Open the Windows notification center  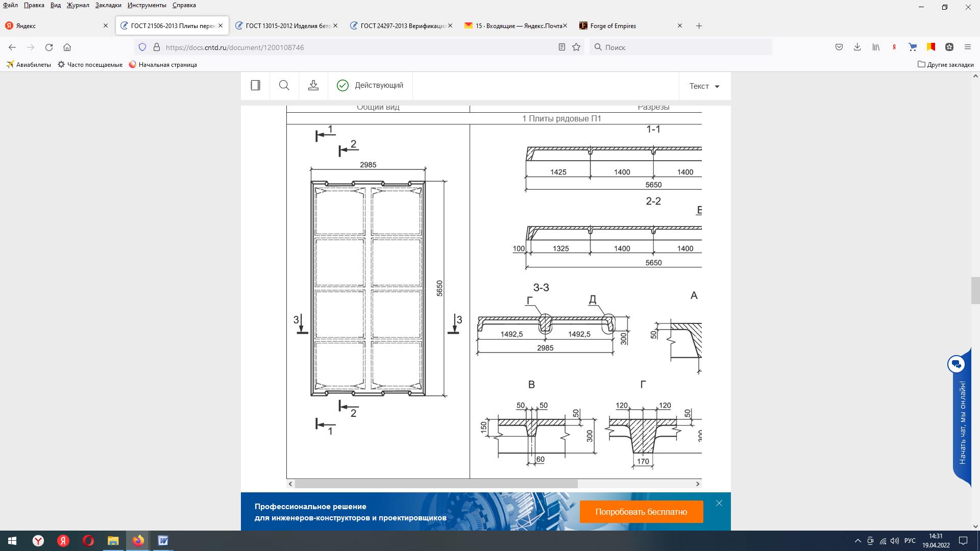[x=963, y=541]
